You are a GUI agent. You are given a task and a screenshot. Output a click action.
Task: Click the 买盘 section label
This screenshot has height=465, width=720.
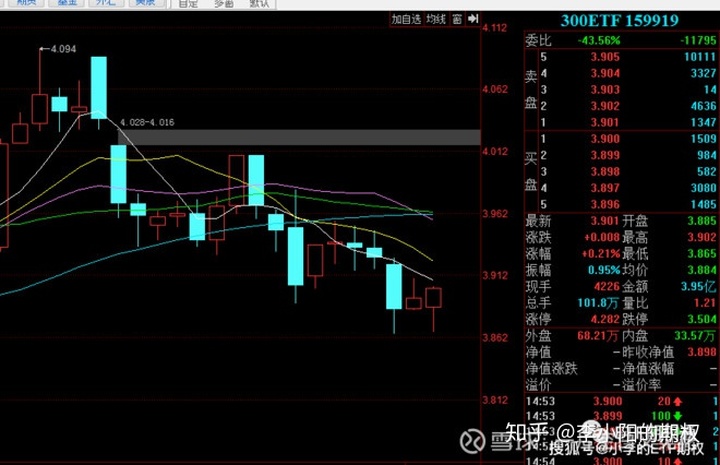(531, 172)
